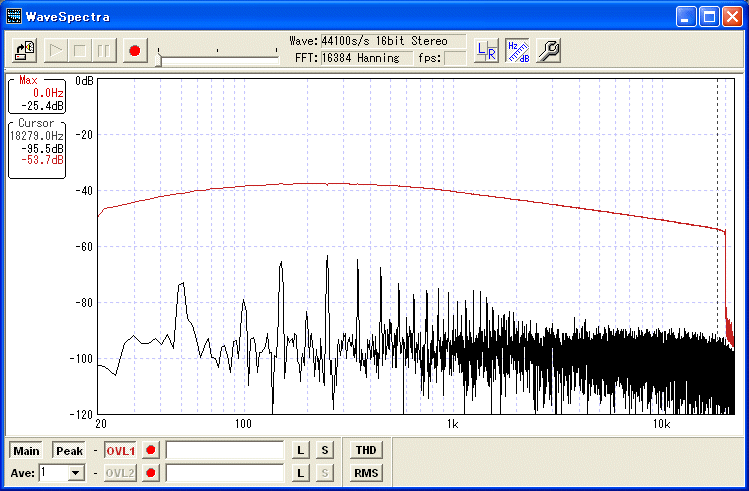Click red record dot beside OVL1

(151, 451)
